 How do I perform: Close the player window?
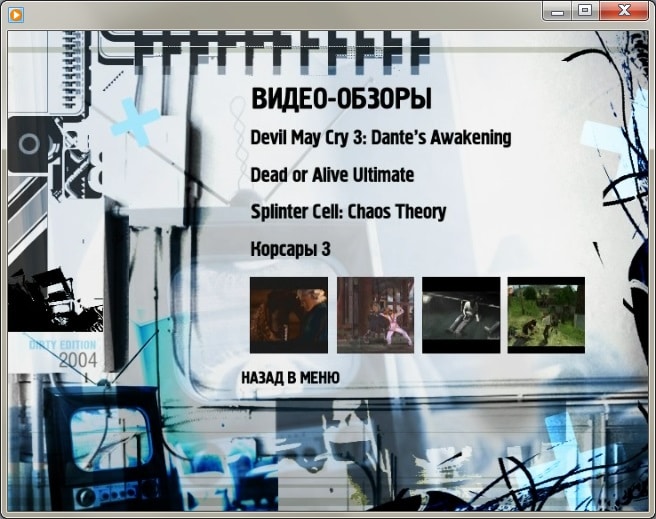coord(624,10)
